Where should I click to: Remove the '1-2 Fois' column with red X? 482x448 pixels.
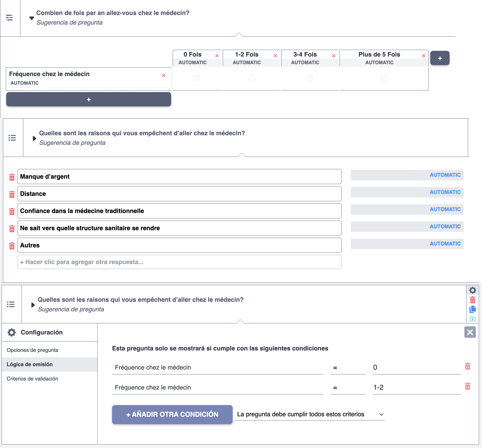(x=275, y=56)
